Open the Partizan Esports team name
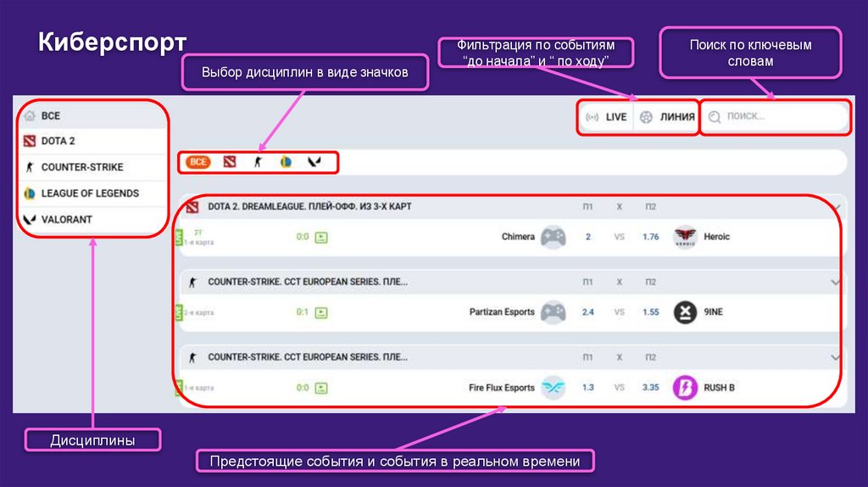Image resolution: width=868 pixels, height=487 pixels. 502,312
